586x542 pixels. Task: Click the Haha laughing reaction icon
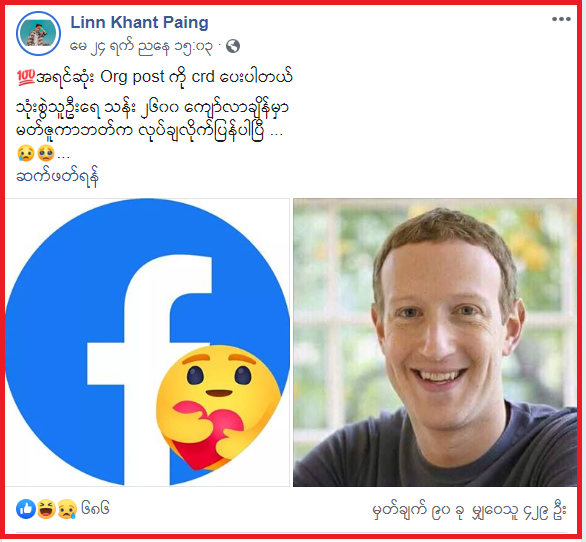tap(46, 509)
